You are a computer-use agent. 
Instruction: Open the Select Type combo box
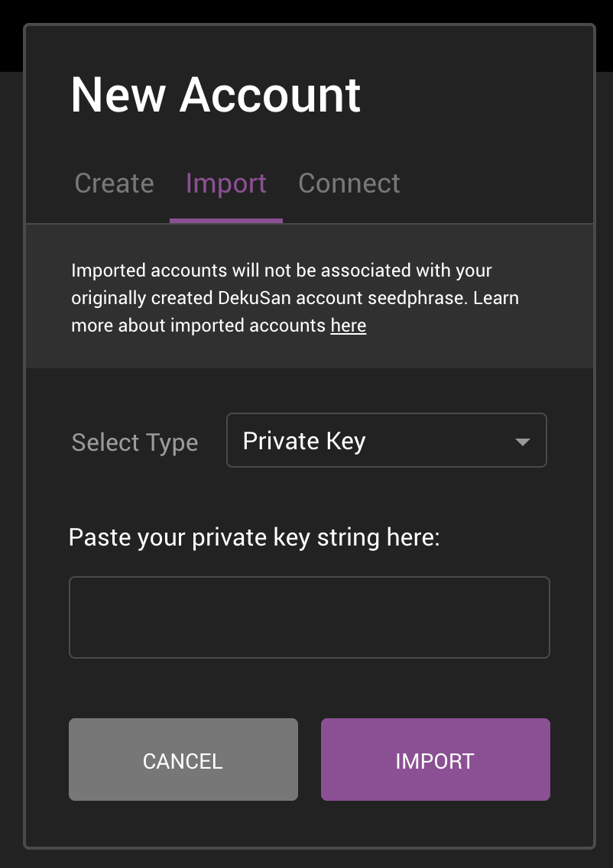[x=386, y=440]
